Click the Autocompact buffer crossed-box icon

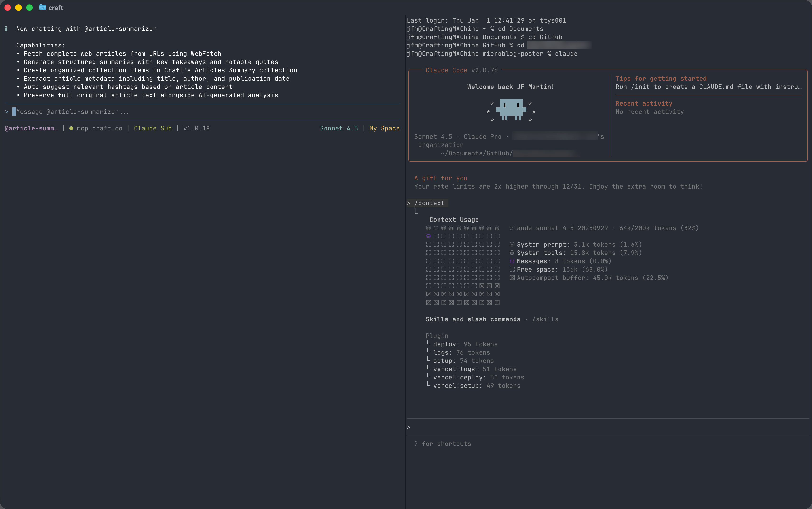tap(512, 278)
